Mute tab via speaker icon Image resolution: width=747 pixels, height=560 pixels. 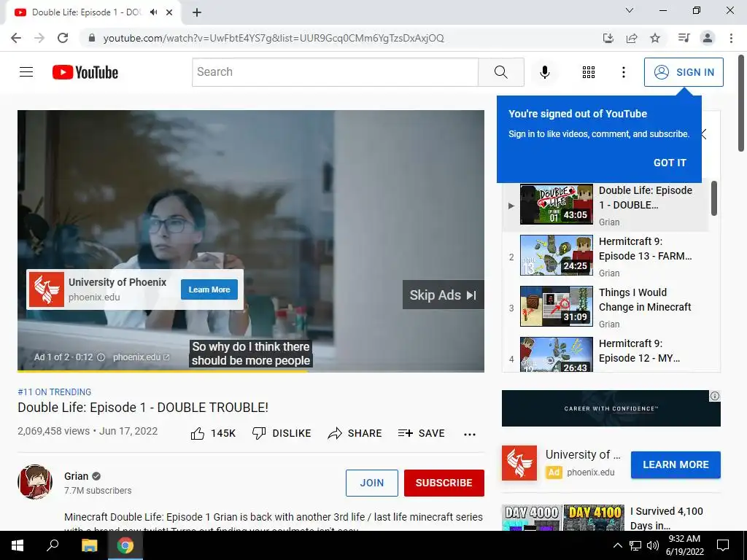(153, 12)
